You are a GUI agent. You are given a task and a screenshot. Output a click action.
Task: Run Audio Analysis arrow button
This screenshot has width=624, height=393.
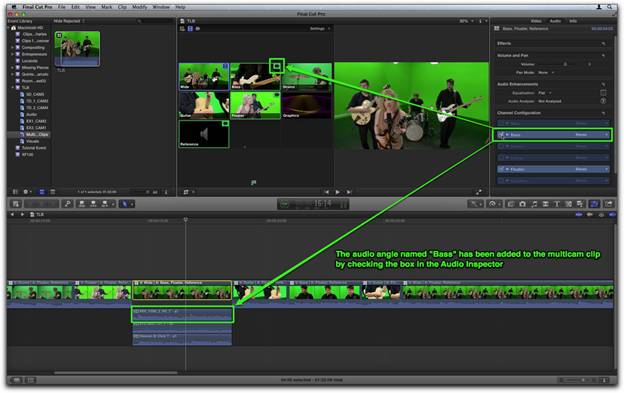point(603,101)
